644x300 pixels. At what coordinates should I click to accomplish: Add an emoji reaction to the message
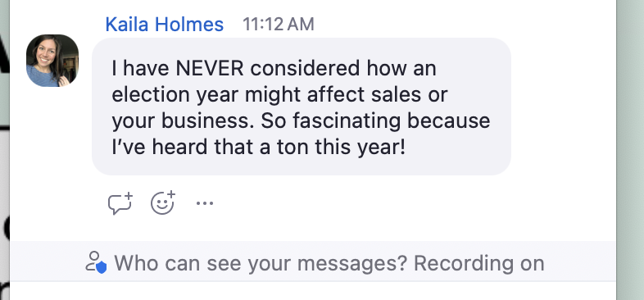point(163,202)
